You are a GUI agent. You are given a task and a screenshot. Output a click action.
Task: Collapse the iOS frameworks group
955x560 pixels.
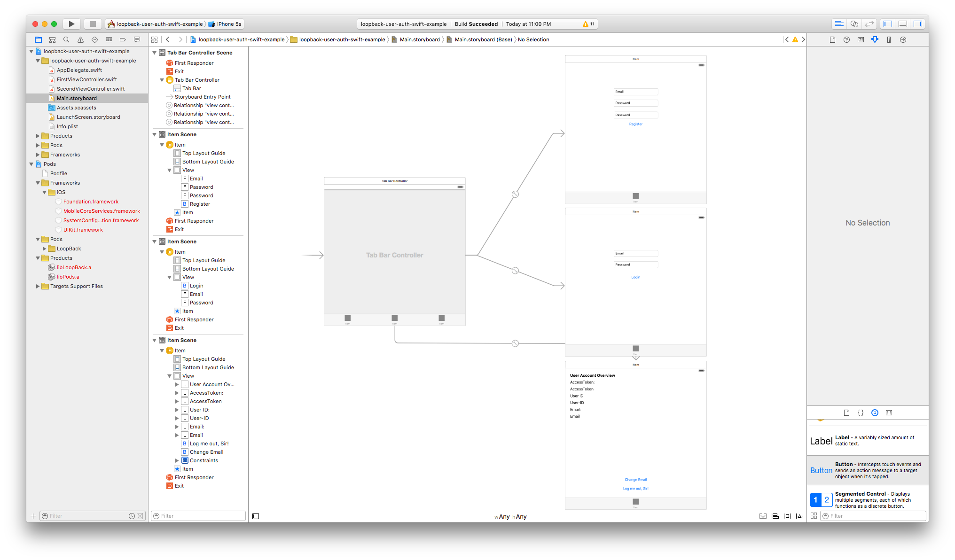pyautogui.click(x=45, y=193)
